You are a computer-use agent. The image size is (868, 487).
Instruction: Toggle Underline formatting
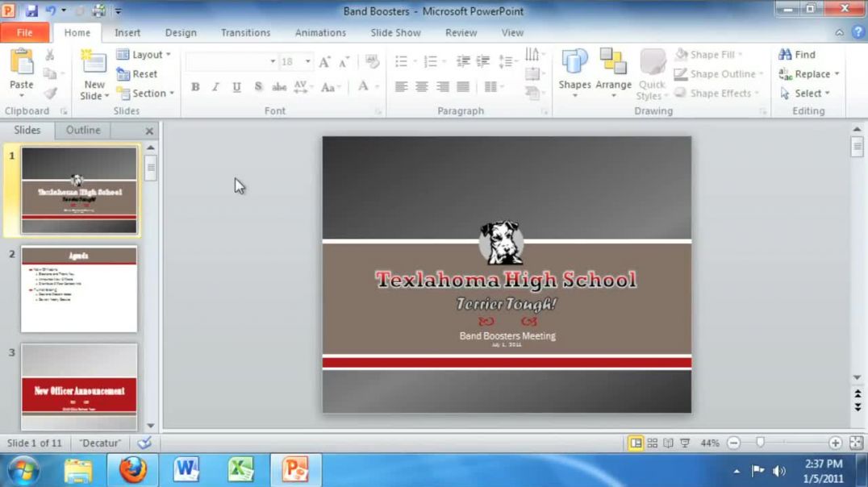click(x=237, y=87)
